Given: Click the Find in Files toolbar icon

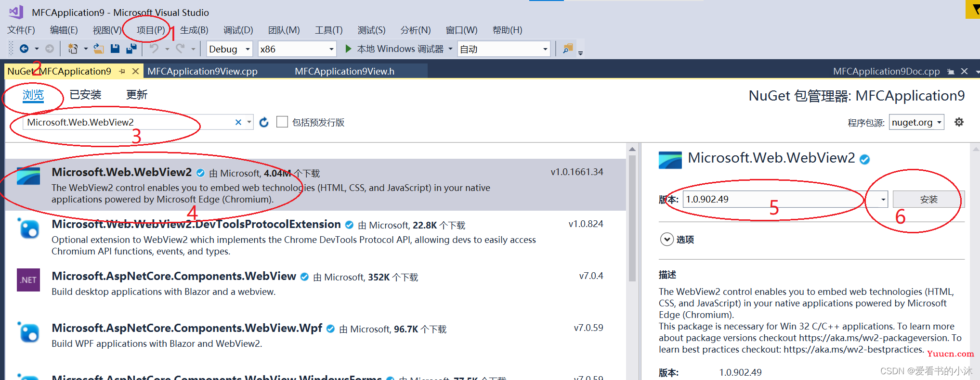Looking at the screenshot, I should coord(568,49).
